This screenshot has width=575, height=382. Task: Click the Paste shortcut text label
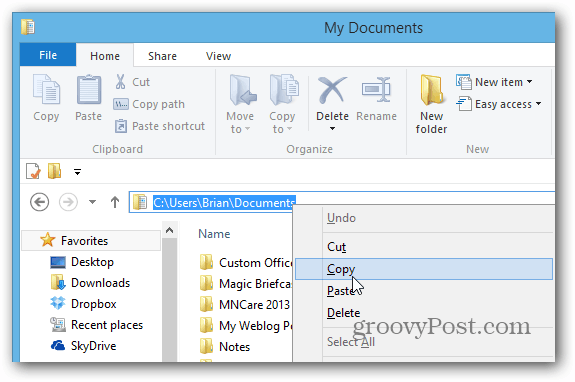click(168, 126)
